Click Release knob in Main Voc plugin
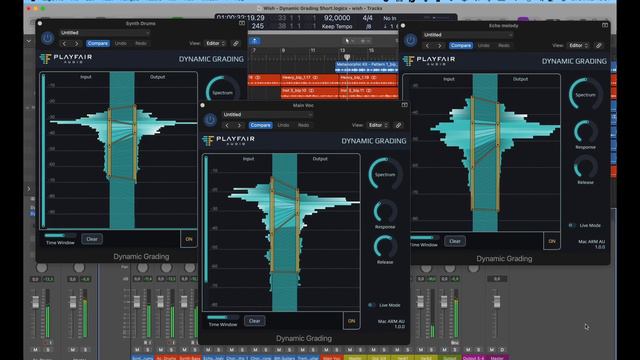Image resolution: width=640 pixels, height=360 pixels. (x=385, y=247)
